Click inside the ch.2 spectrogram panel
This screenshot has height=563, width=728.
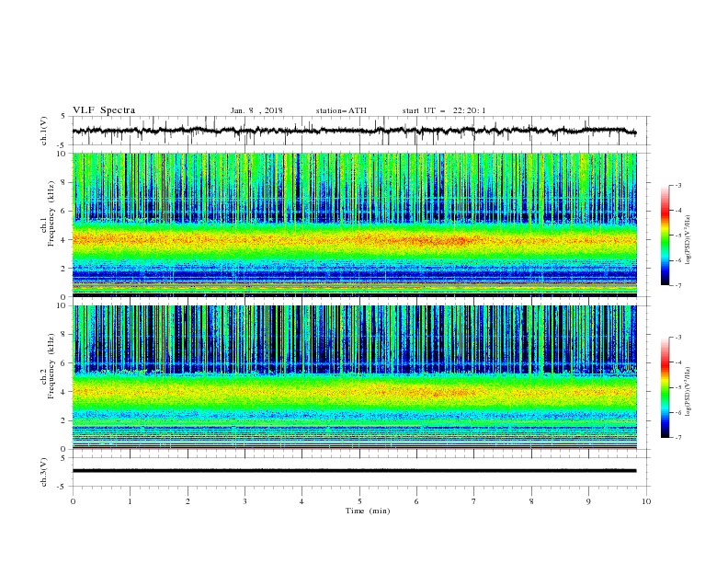coord(355,377)
